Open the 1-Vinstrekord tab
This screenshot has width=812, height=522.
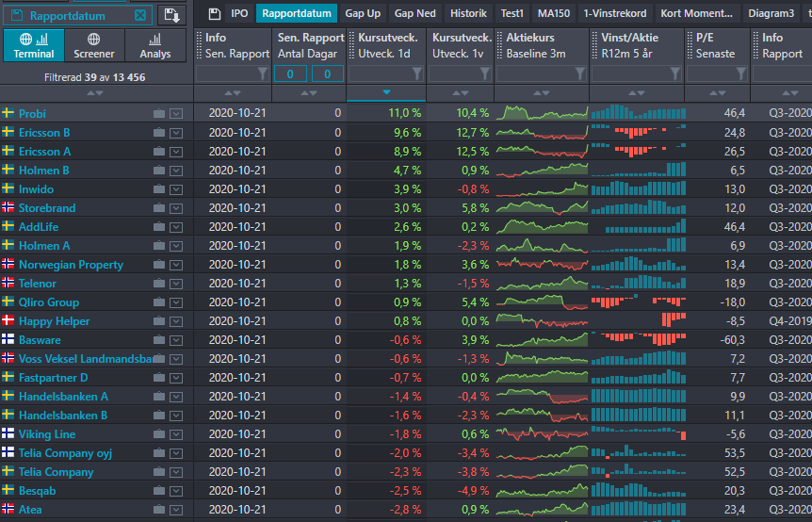(615, 13)
